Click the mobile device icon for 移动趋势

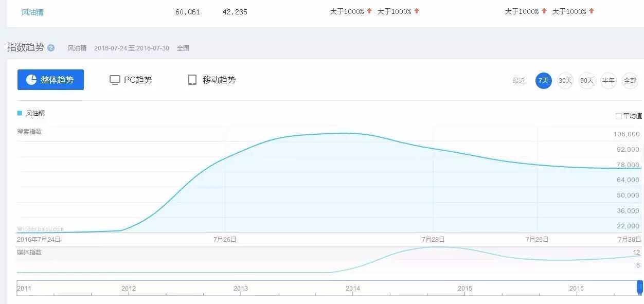pos(192,80)
